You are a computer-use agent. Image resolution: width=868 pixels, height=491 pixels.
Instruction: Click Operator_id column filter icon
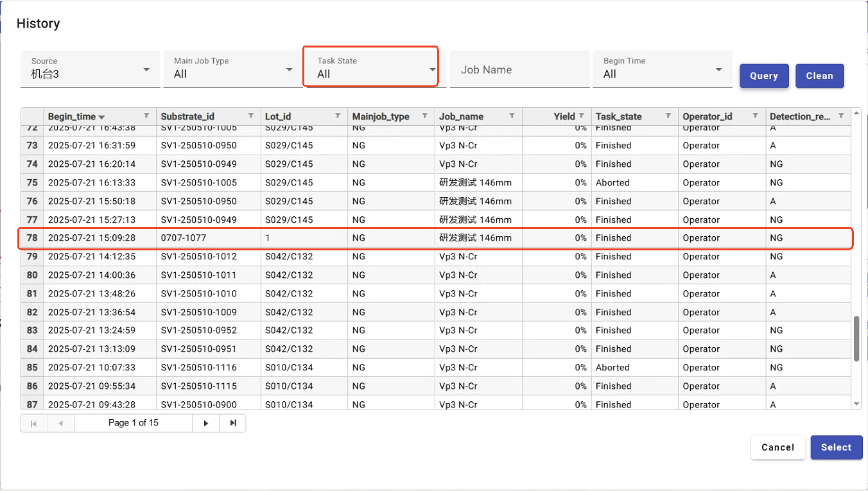point(755,116)
